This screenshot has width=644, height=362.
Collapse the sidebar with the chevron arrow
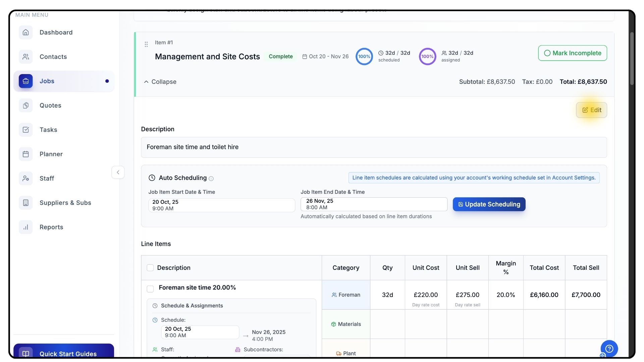coord(118,172)
